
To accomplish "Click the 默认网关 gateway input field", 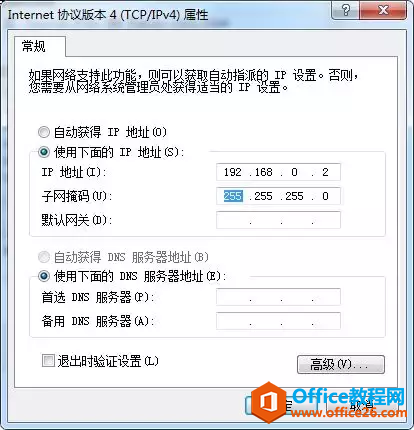I will 278,220.
